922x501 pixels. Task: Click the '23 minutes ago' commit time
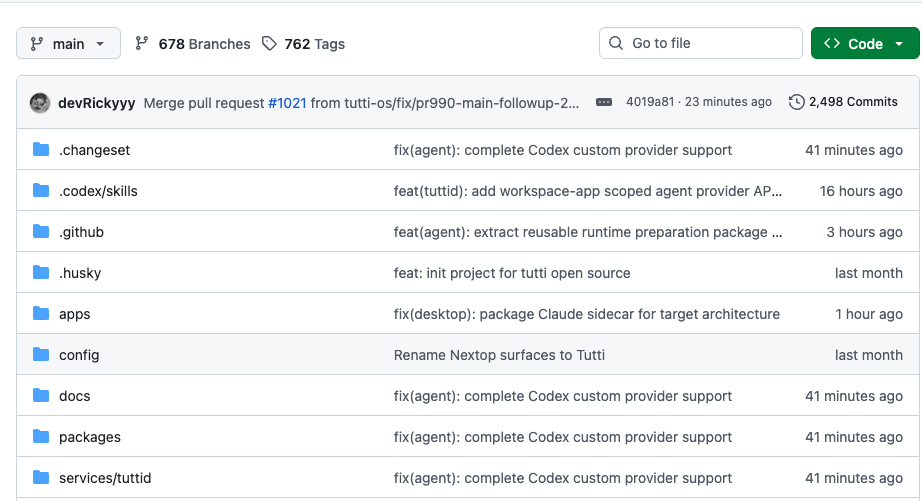click(x=728, y=102)
